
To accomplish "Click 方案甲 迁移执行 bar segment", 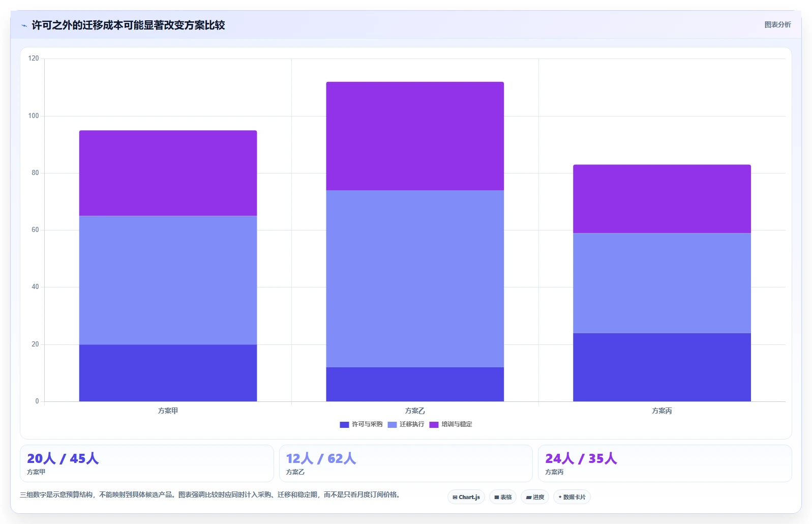I will coord(168,280).
